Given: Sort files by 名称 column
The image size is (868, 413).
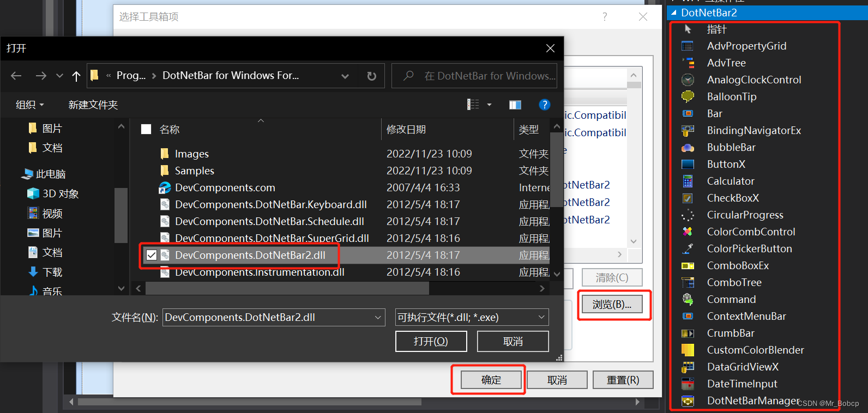Looking at the screenshot, I should (170, 130).
